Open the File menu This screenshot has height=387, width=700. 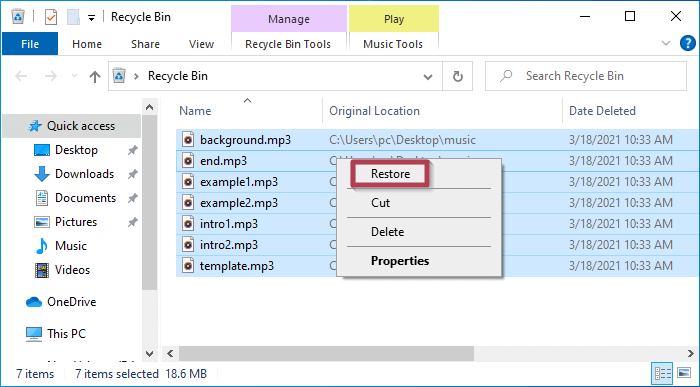(x=30, y=44)
